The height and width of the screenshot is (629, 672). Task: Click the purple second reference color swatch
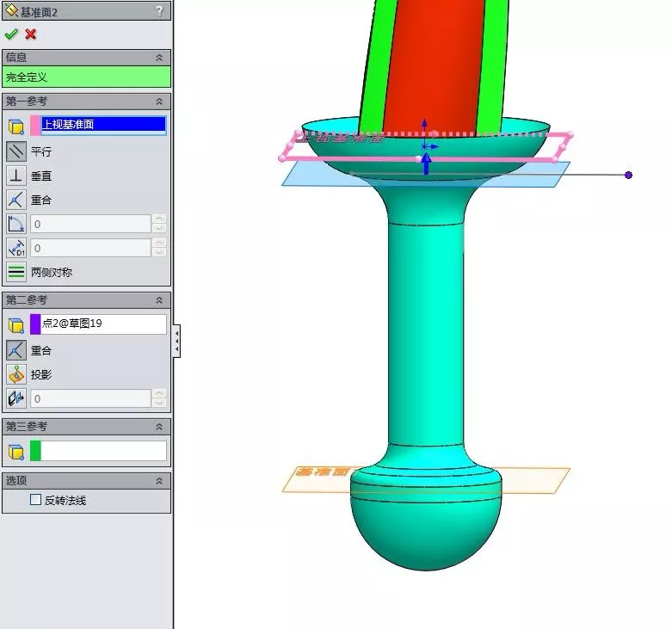pos(35,324)
